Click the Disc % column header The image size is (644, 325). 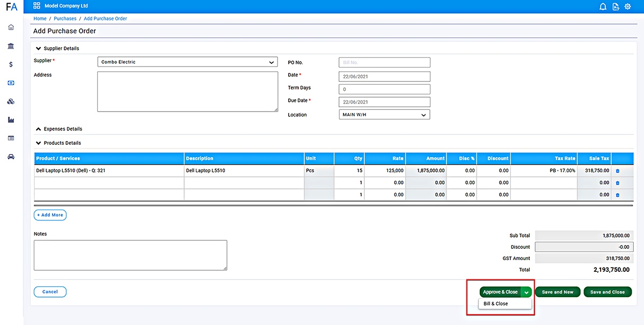(x=462, y=159)
